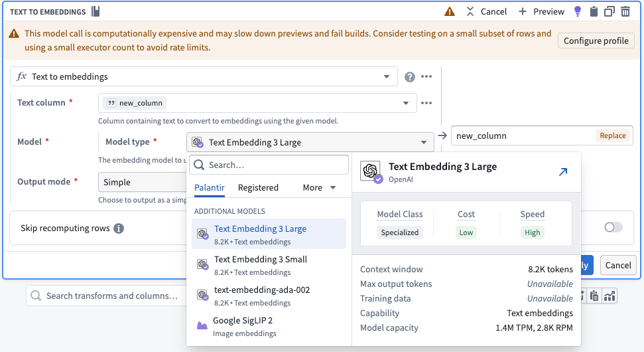Delete the transform with the trash icon
Image resolution: width=644 pixels, height=352 pixels.
point(625,11)
